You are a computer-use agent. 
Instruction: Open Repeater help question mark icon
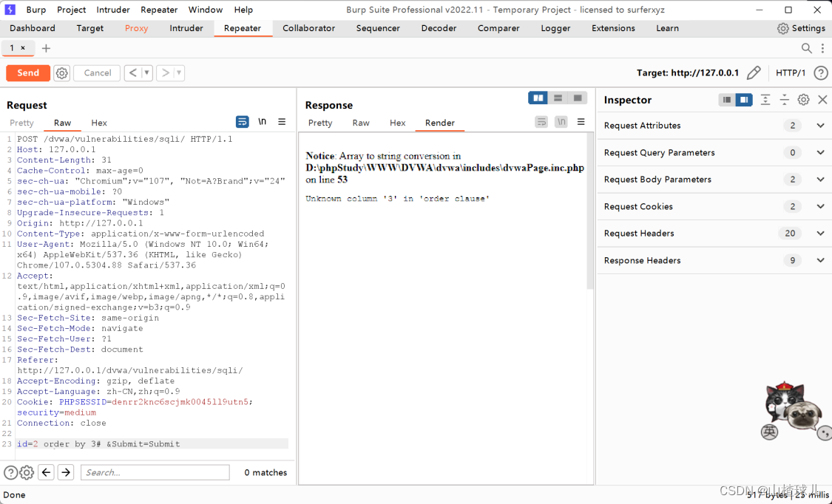[x=821, y=73]
